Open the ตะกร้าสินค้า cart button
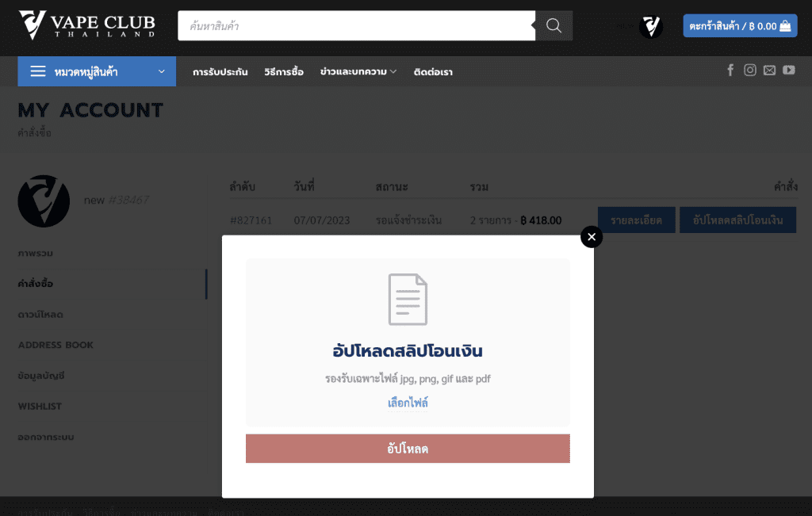This screenshot has height=516, width=812. 739,25
